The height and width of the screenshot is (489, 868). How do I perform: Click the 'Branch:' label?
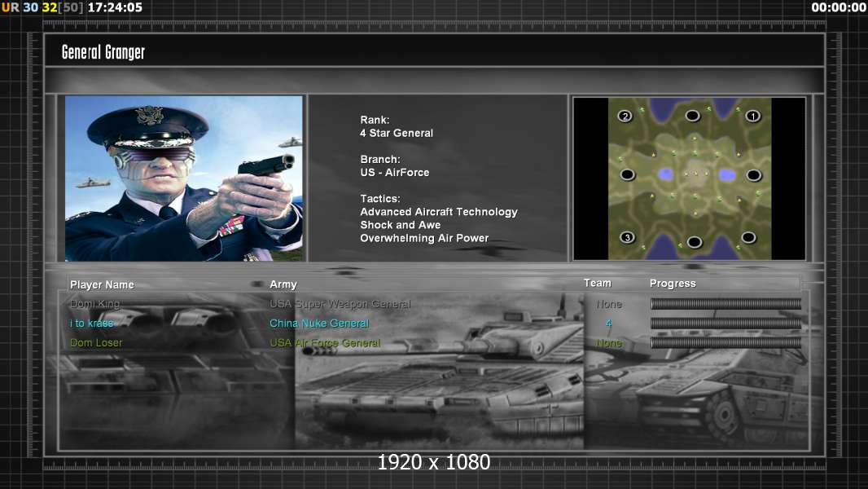point(379,159)
